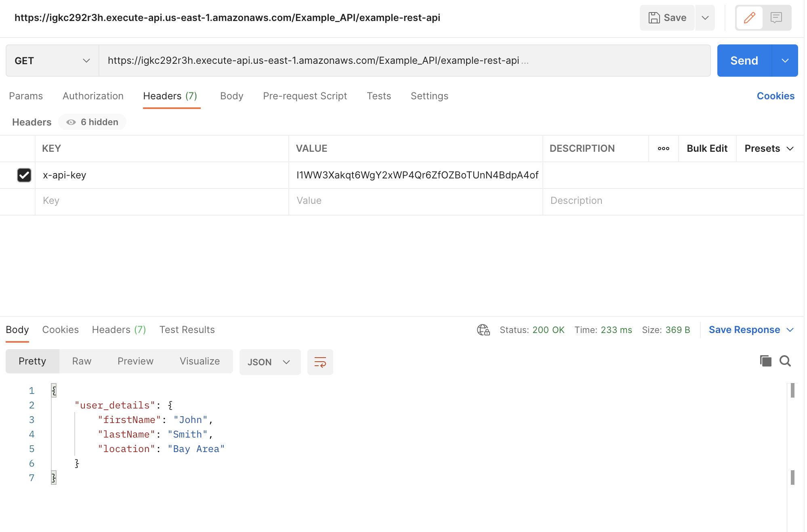Screen dimensions: 807x532
Task: Click the Send button
Action: coord(744,60)
